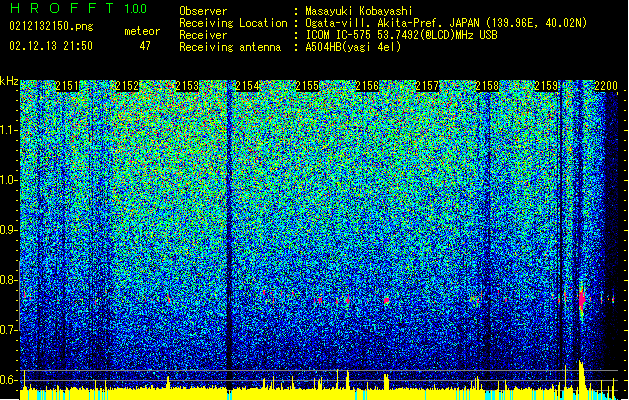
Task: Click the strong magenta meteor echo near 2200
Action: click(582, 299)
